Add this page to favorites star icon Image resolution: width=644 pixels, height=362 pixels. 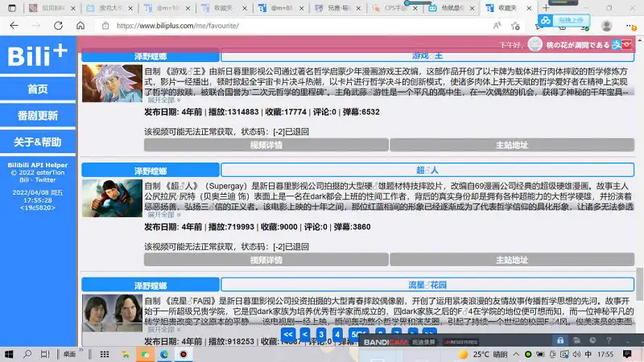(515, 26)
